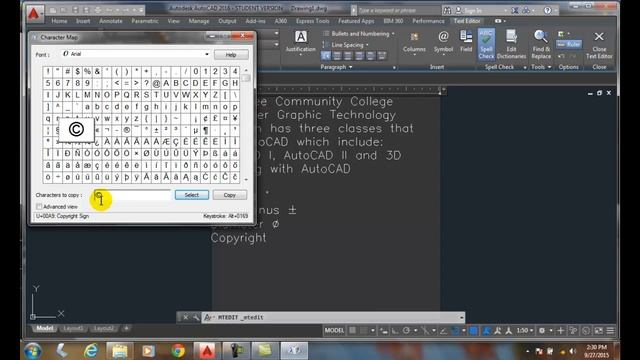
Task: Switch to AutoCAD taskbar icon
Action: point(207,351)
